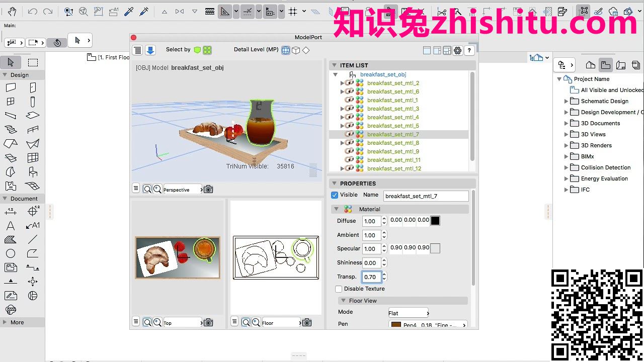Select the Roof tool in the toolbox
The image size is (644, 362).
pos(11,144)
